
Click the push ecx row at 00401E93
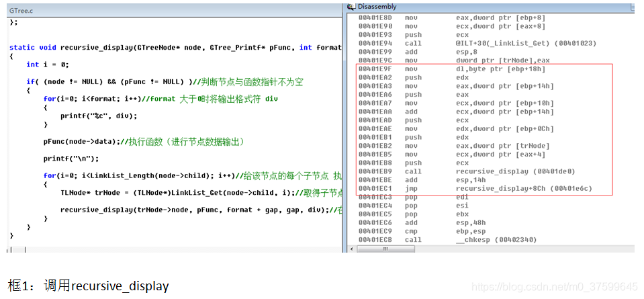click(414, 35)
